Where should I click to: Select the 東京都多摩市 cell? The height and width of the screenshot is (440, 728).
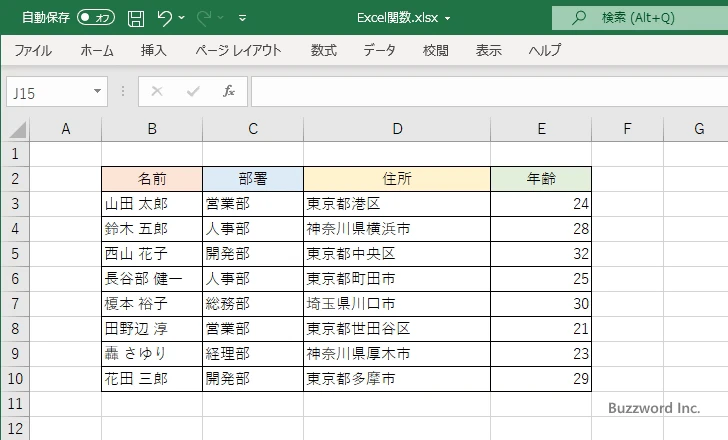397,379
